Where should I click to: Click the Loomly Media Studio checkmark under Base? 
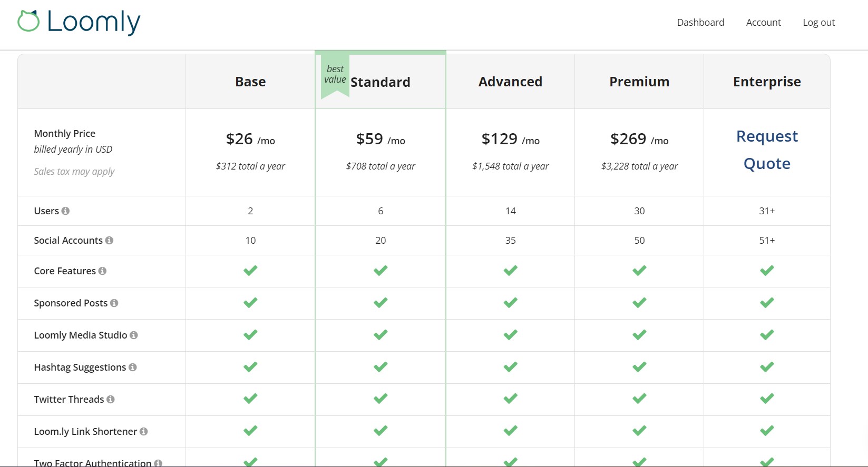coord(250,335)
